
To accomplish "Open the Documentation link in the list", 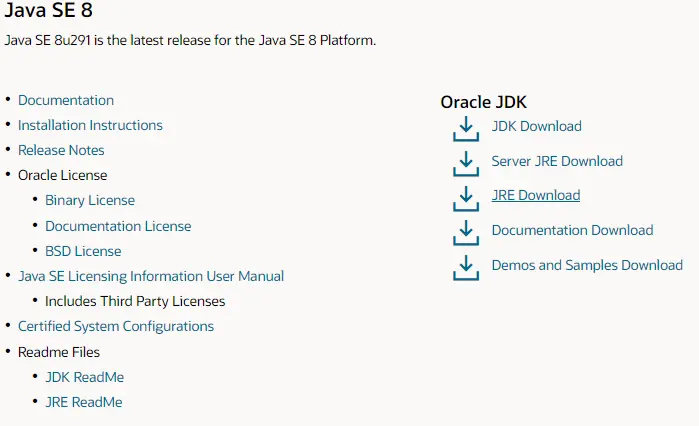I will click(x=66, y=100).
